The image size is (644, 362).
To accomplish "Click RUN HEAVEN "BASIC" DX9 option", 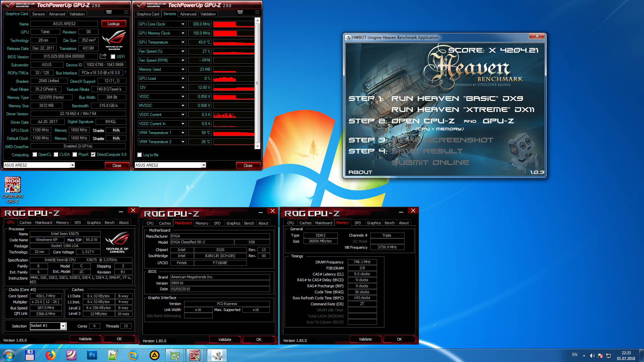I will point(457,99).
